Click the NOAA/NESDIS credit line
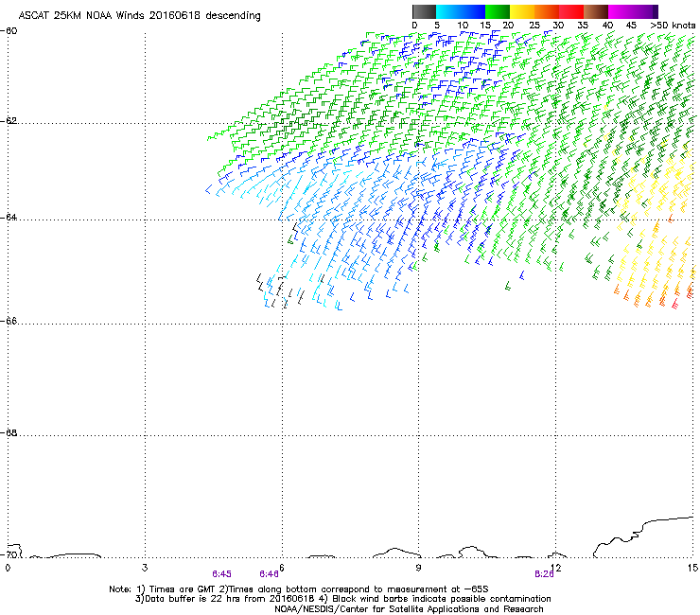 [x=409, y=609]
